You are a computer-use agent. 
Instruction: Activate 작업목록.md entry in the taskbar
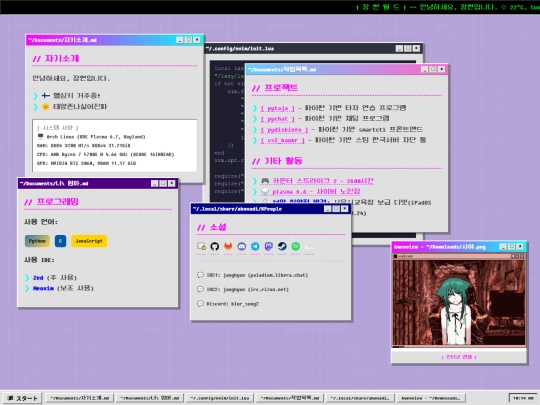(x=290, y=398)
